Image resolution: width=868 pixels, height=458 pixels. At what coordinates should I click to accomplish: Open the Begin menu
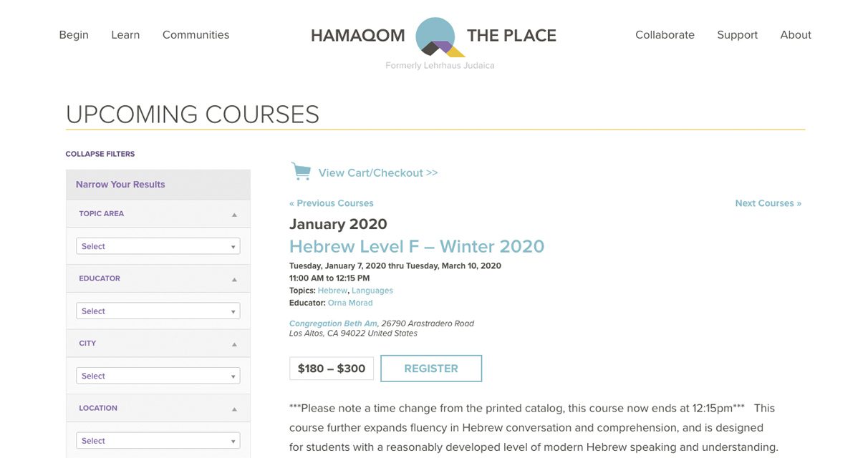tap(74, 35)
